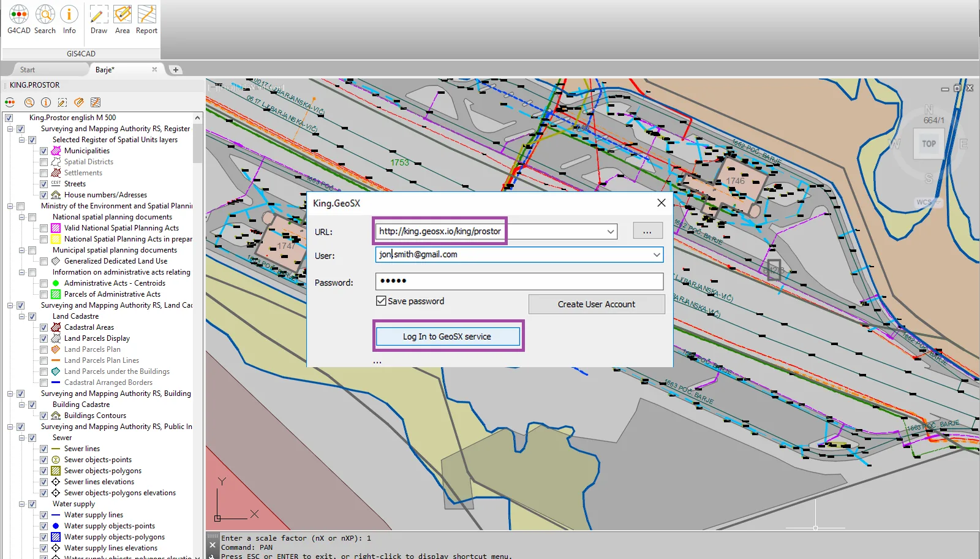Click the yellow National Spatial Planning swatch
The height and width of the screenshot is (559, 980).
(x=56, y=239)
